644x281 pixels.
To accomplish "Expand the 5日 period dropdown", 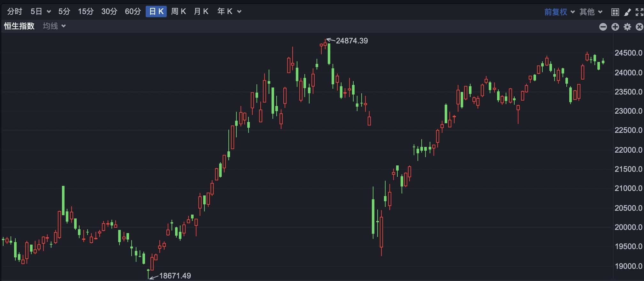I will [49, 12].
